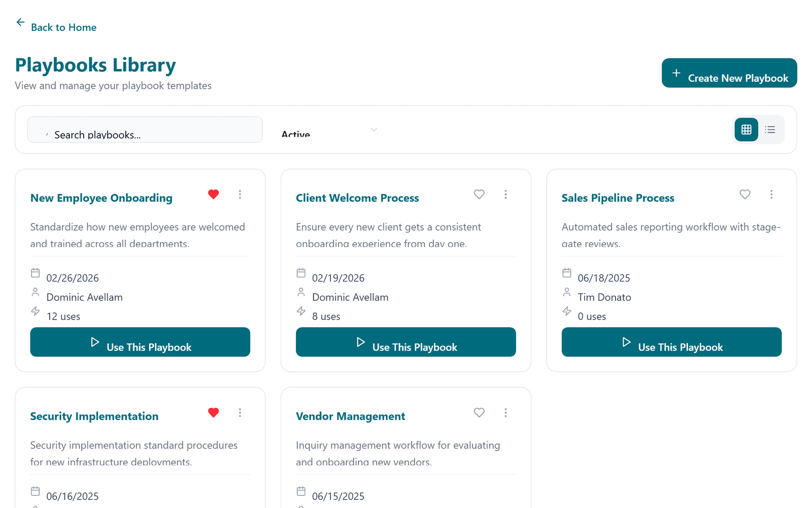This screenshot has height=508, width=812.
Task: Open the Active status filter dropdown
Action: [x=329, y=130]
